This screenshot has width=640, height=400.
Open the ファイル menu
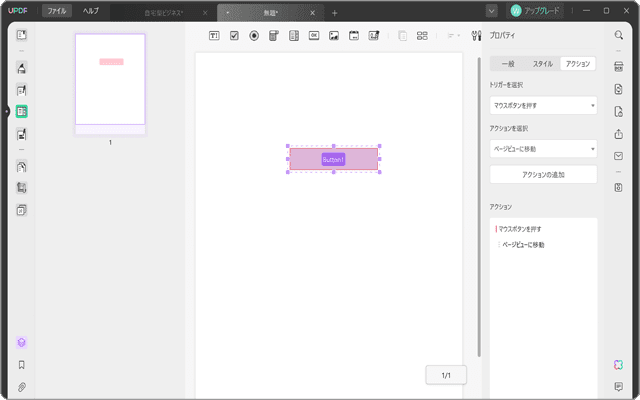pos(57,11)
